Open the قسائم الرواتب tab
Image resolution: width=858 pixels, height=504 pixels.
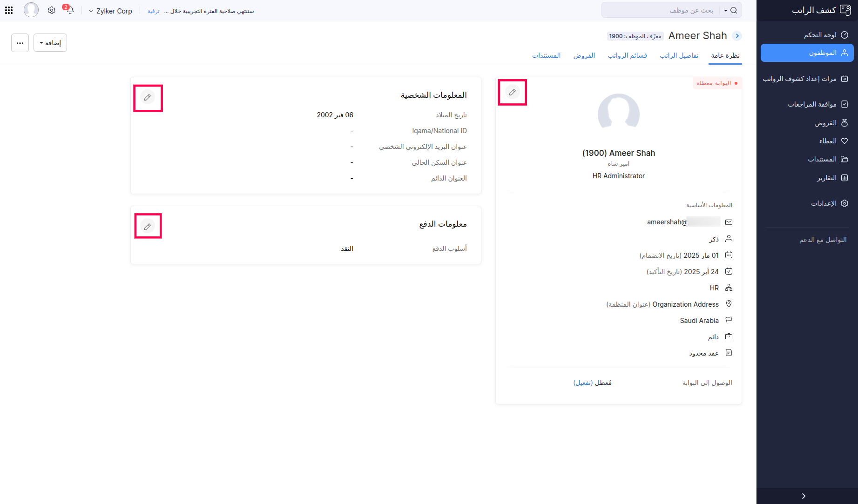(x=627, y=55)
